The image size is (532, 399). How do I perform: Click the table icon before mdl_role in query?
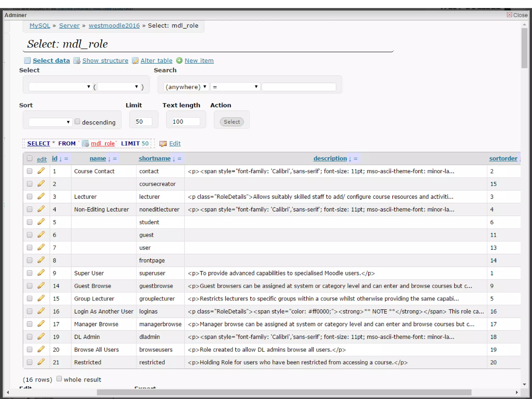[85, 143]
